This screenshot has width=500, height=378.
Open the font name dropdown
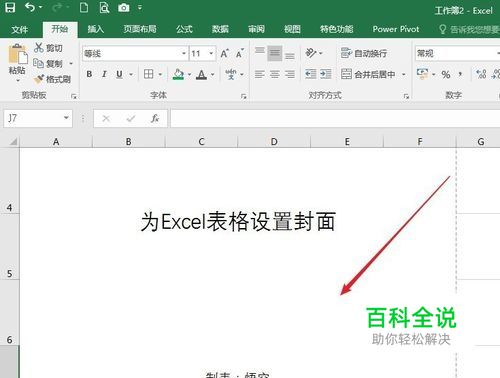184,53
